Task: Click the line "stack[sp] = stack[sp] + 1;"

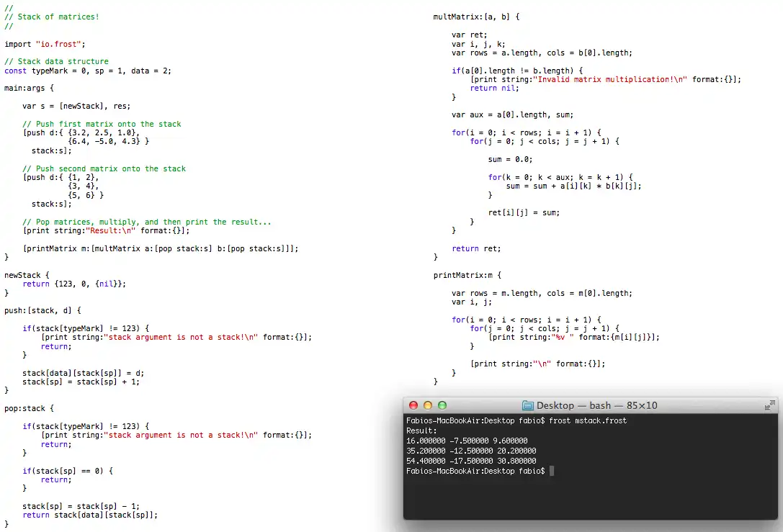Action: (81, 382)
